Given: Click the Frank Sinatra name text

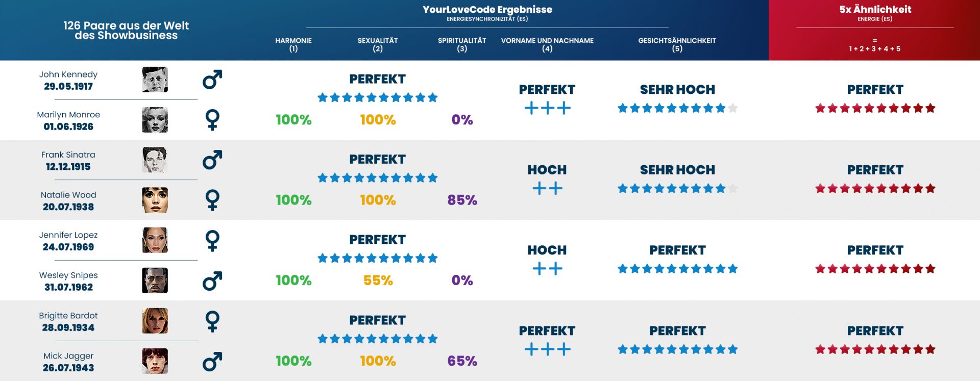Looking at the screenshot, I should point(68,155).
